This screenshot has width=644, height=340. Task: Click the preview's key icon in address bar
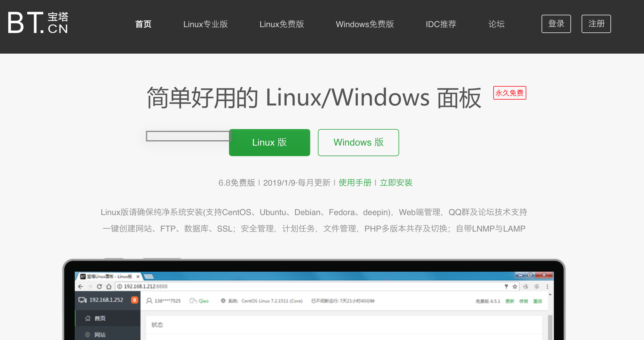click(506, 286)
